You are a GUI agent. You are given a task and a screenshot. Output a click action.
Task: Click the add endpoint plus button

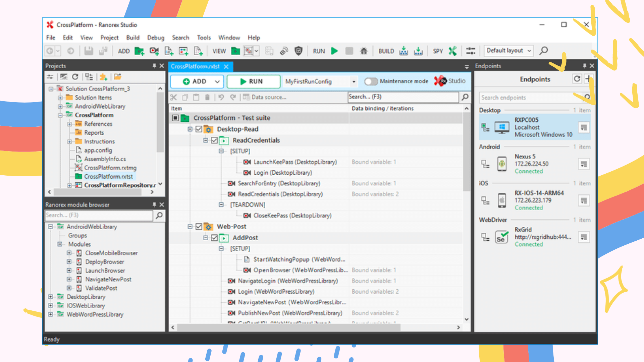coord(588,79)
